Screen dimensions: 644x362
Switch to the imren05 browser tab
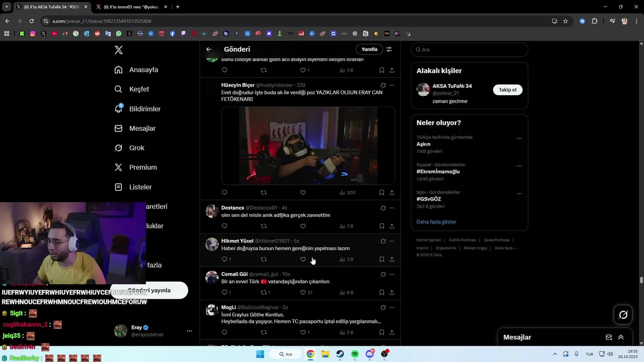pos(132,7)
